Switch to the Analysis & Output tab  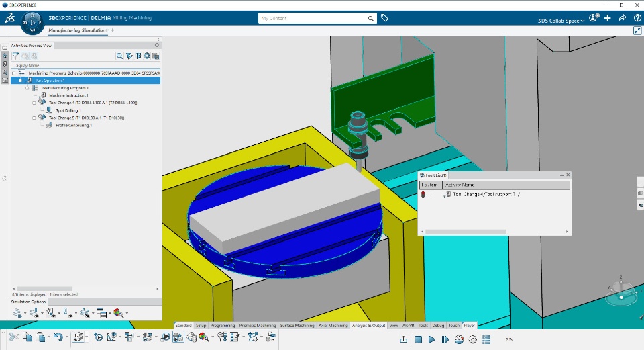(369, 325)
